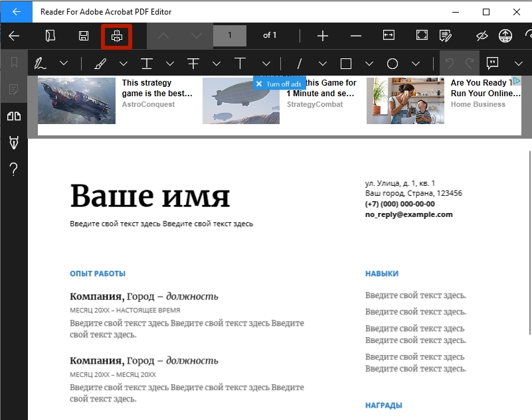Click the Home Business ad thumbnail image
The height and width of the screenshot is (420, 532).
(405, 101)
